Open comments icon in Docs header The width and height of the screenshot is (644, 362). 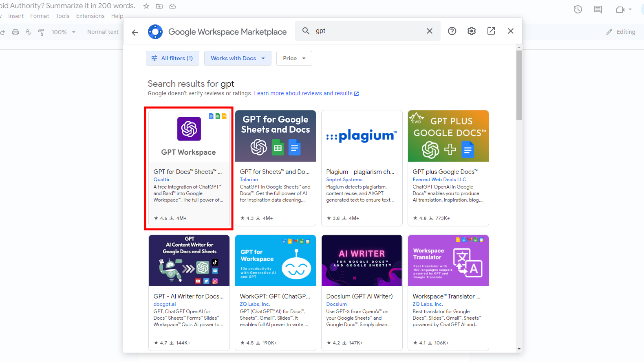(x=598, y=9)
